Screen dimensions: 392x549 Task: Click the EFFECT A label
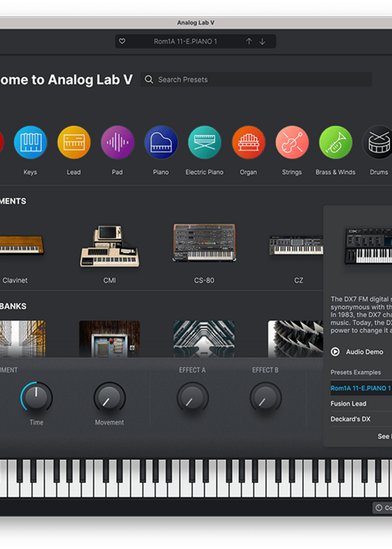[x=192, y=370]
